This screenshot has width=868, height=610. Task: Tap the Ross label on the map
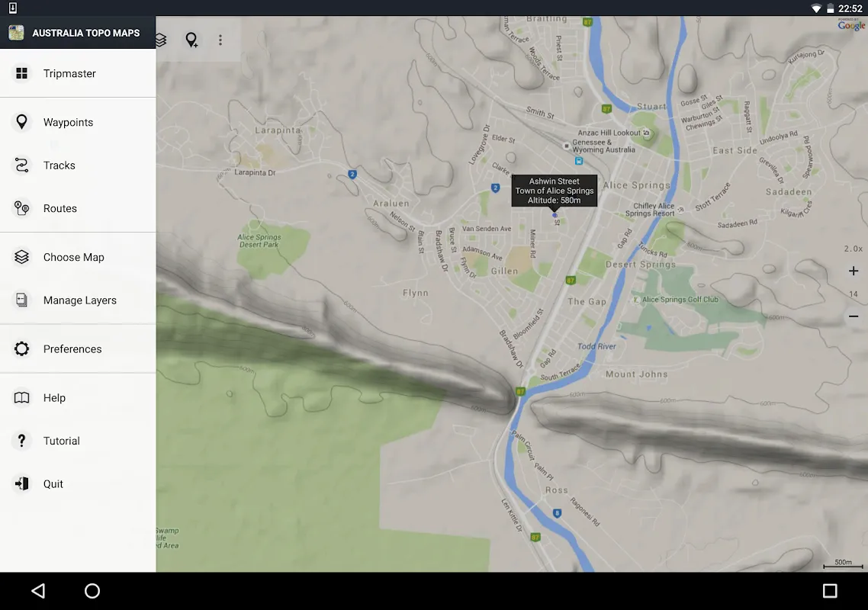click(x=556, y=490)
